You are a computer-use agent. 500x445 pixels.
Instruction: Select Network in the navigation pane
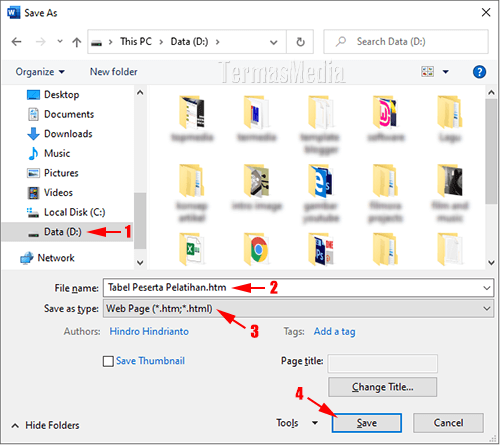47,258
